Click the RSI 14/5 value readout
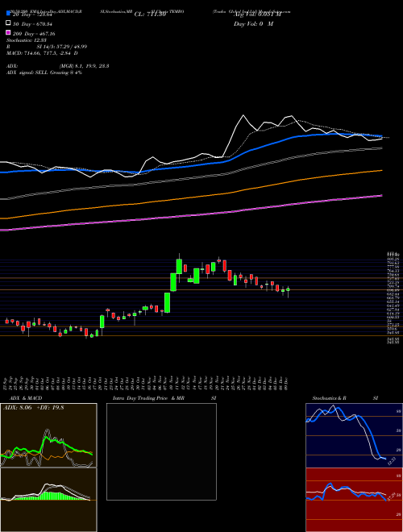The image size is (403, 532). (x=47, y=47)
